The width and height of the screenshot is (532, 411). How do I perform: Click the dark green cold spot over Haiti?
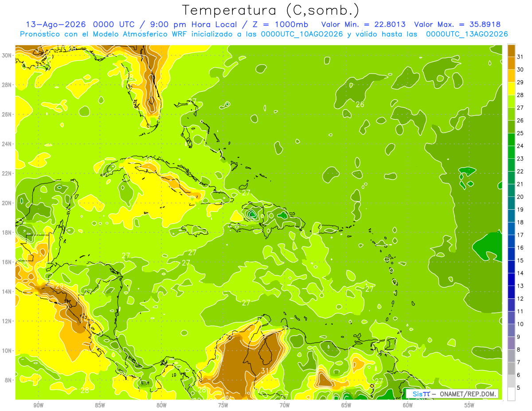coord(252,214)
